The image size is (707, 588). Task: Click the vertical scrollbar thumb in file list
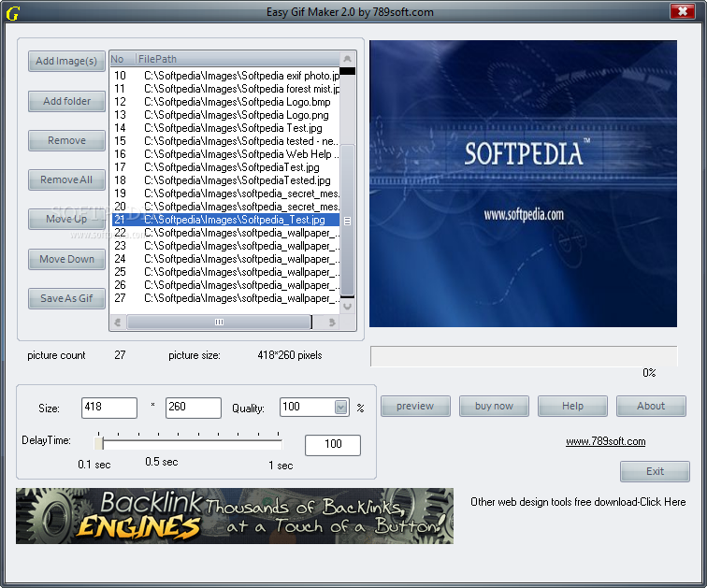pos(347,221)
